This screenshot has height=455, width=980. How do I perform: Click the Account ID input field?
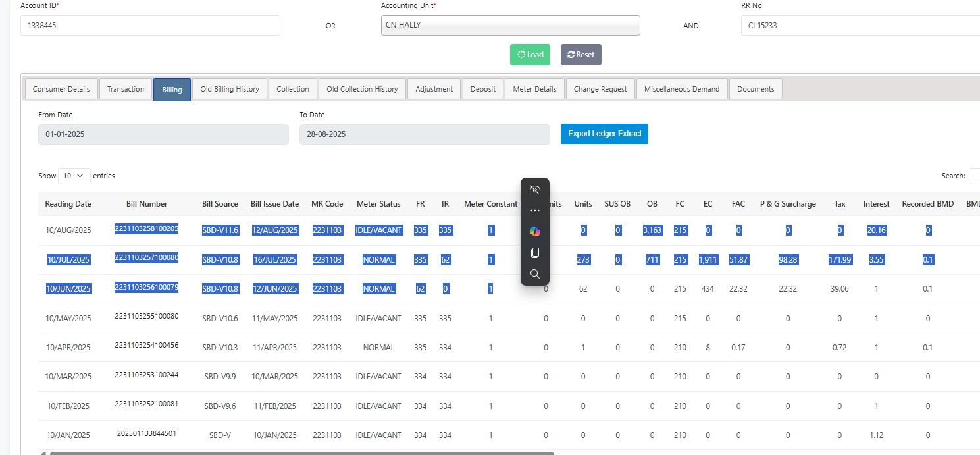tap(150, 26)
